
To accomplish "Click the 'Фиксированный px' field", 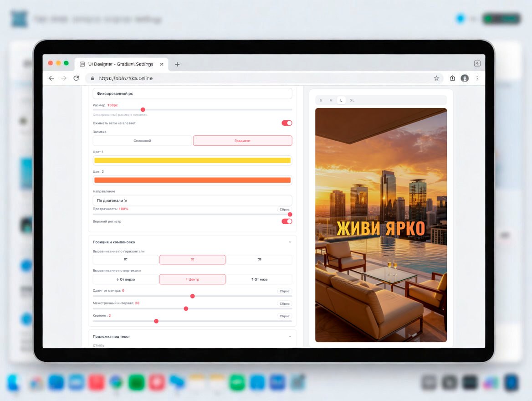I will pyautogui.click(x=192, y=93).
